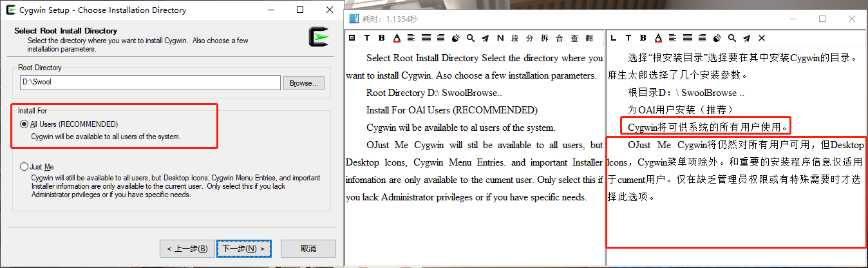The image size is (868, 268).
Task: Click mouse-click icon in translation toolbar
Action: click(717, 38)
